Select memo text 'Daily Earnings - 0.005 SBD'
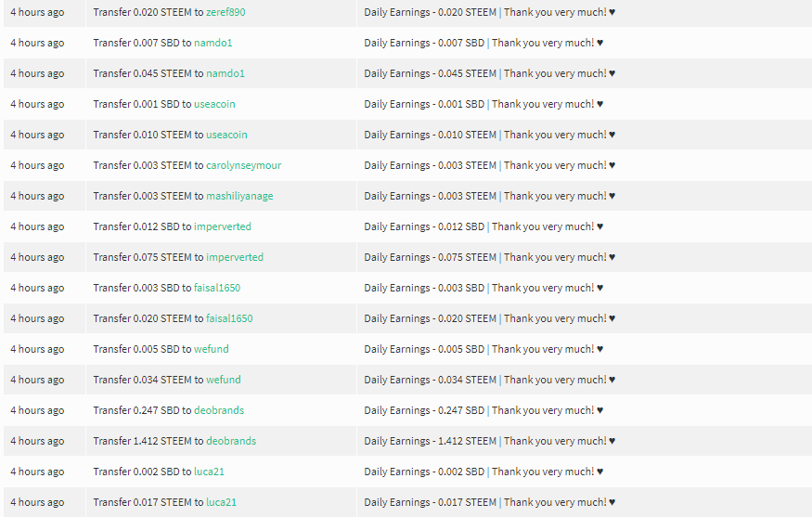Screen dimensions: 812x517 pos(424,348)
